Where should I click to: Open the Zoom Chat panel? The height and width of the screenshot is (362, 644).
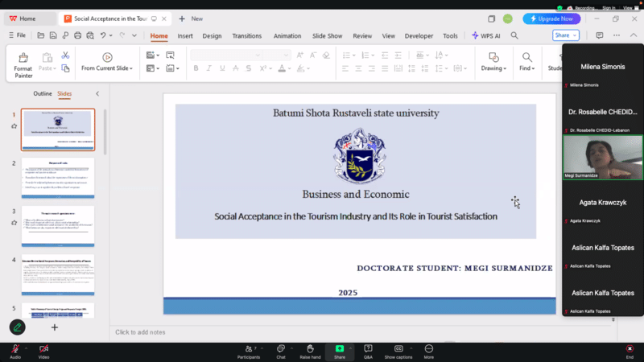pyautogui.click(x=281, y=348)
